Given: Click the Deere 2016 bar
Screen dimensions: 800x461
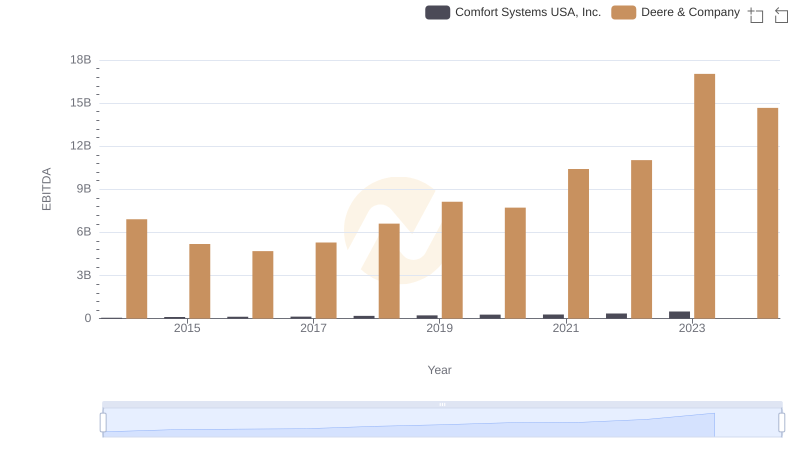Looking at the screenshot, I should pos(263,285).
